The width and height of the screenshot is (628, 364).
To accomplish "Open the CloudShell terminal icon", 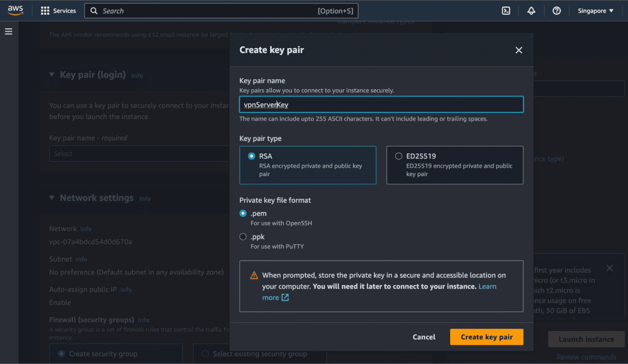I will tap(506, 11).
